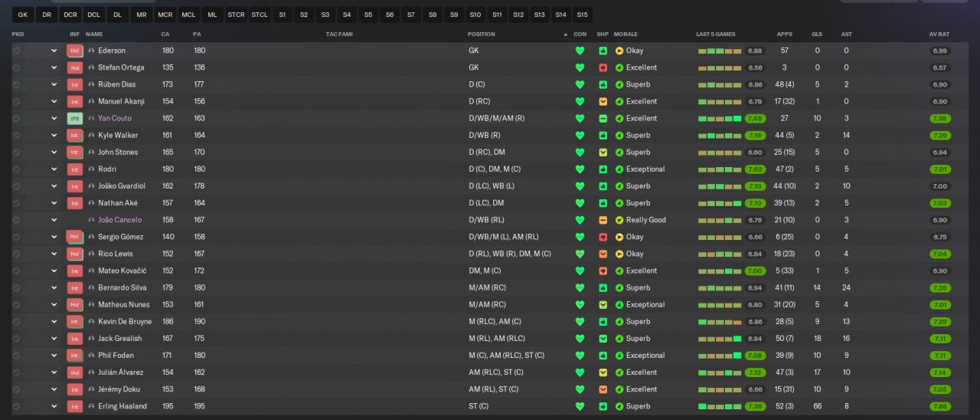Click the Int badge beside Erling Haaland

pos(74,406)
